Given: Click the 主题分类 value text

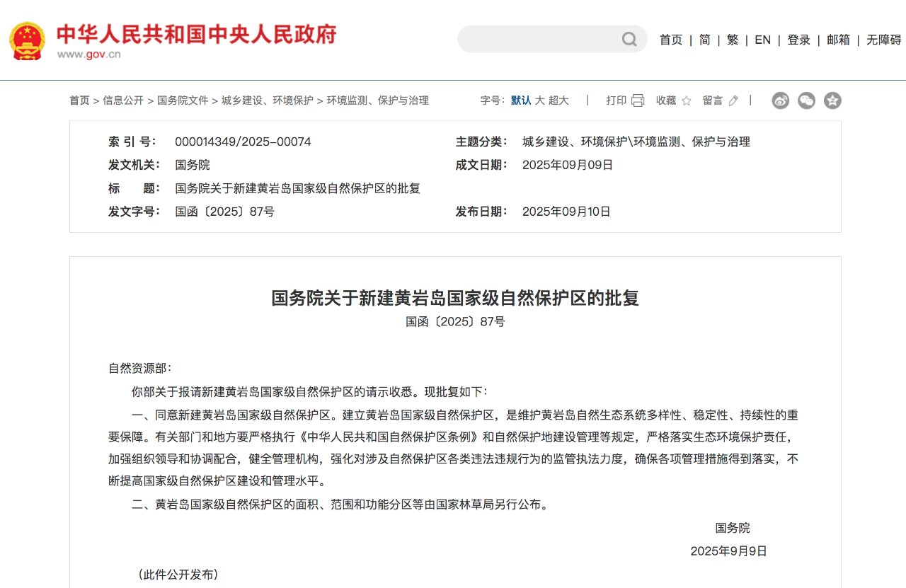Looking at the screenshot, I should [x=636, y=142].
